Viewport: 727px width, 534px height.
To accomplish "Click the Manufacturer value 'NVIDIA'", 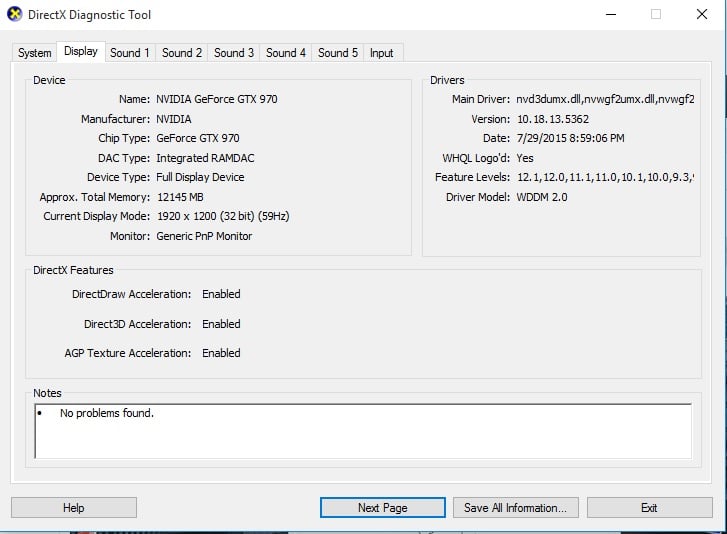I will coord(174,119).
